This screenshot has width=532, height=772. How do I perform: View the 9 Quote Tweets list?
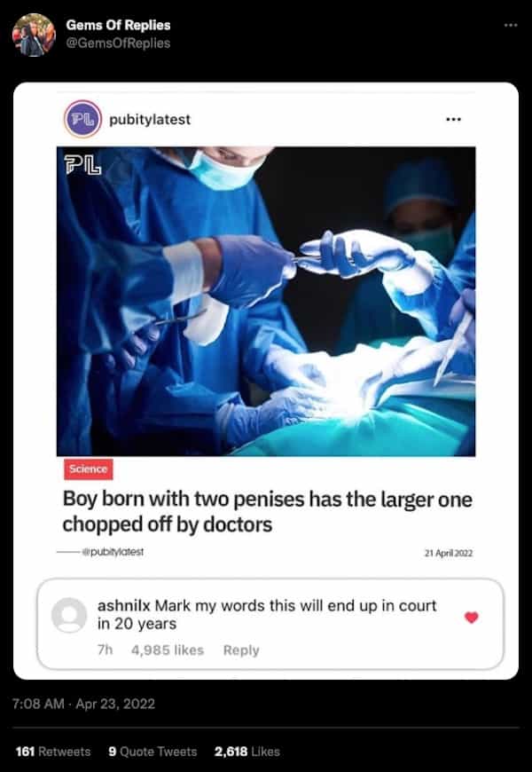(153, 752)
